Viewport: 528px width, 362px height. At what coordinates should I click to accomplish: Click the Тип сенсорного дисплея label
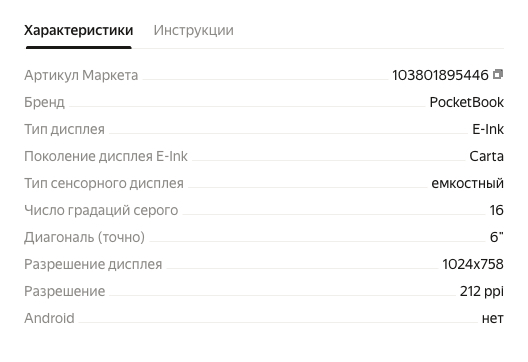pyautogui.click(x=104, y=183)
